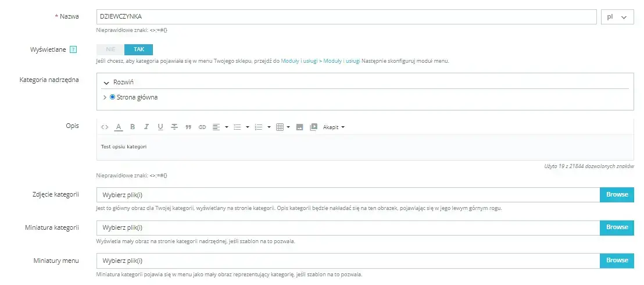Screen dimensions: 644x285
Task: Insert image into description editor
Action: coord(300,127)
